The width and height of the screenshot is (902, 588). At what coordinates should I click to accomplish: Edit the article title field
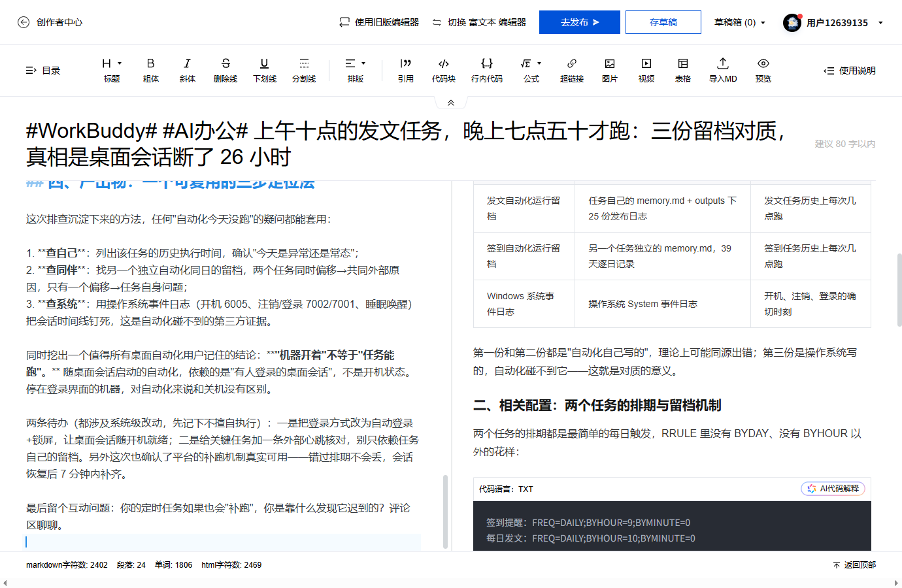[405, 144]
